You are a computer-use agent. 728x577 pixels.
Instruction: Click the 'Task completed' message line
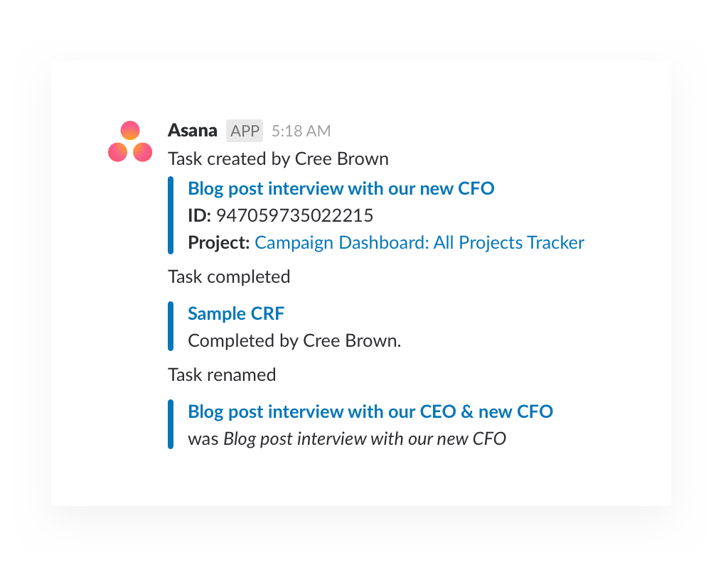[x=229, y=276]
